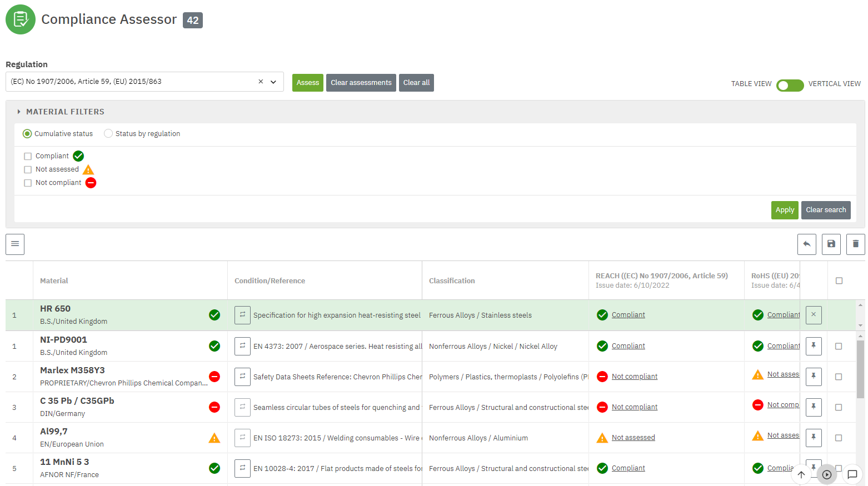
Task: Open REACH Not compliant link for C 35 Pb
Action: pyautogui.click(x=634, y=407)
